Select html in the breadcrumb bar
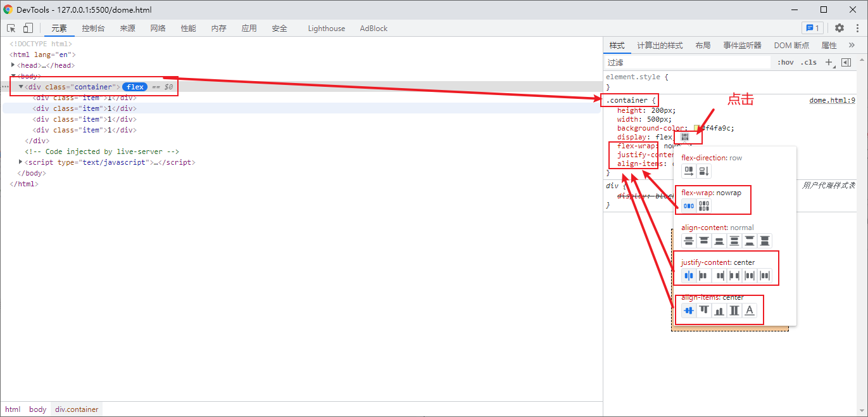Viewport: 868px width, 417px height. [13, 409]
